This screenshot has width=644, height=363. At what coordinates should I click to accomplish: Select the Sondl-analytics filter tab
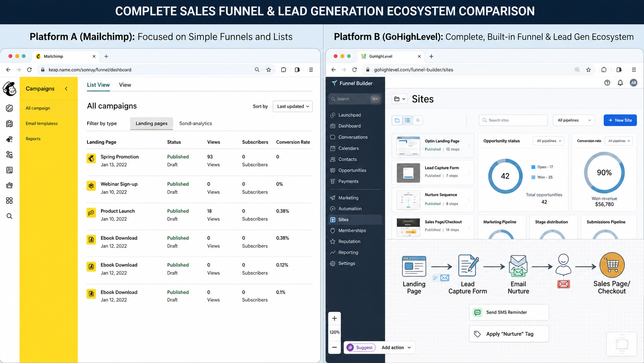tap(196, 123)
